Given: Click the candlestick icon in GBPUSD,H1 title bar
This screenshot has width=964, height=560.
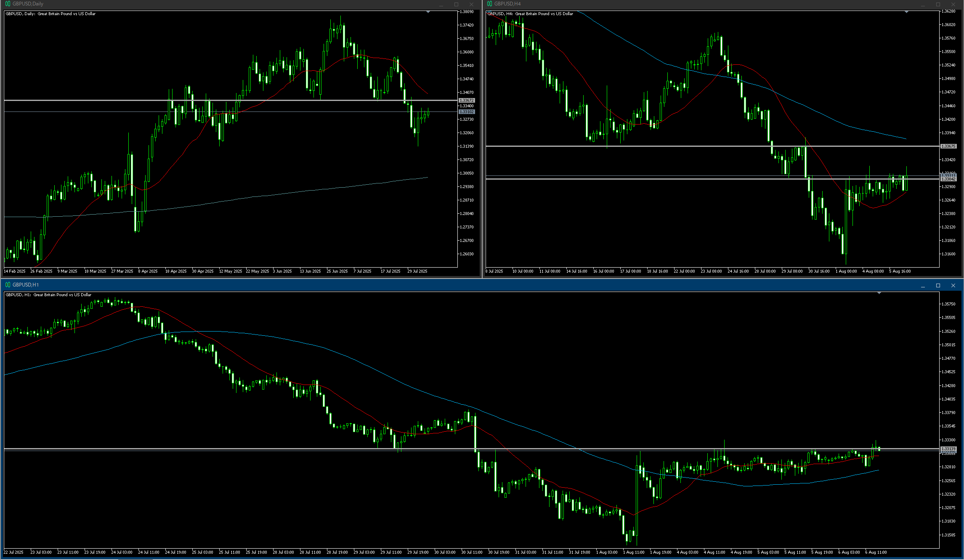Looking at the screenshot, I should [x=8, y=285].
